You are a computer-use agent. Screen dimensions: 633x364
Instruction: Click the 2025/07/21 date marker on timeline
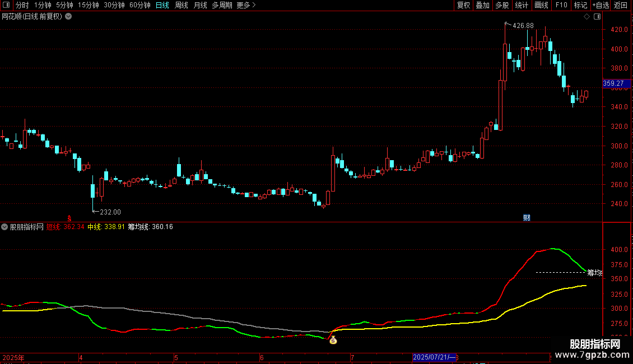pos(434,357)
